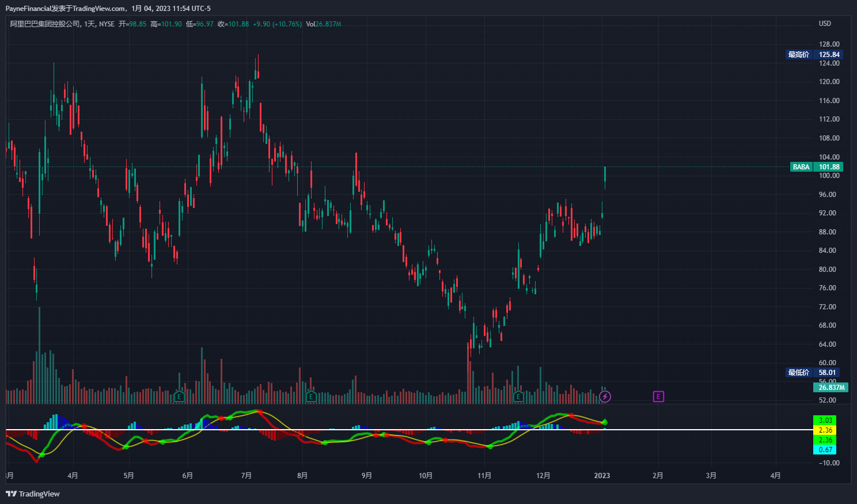
Task: Click the 高=101.90 high value in legend
Action: click(166, 24)
